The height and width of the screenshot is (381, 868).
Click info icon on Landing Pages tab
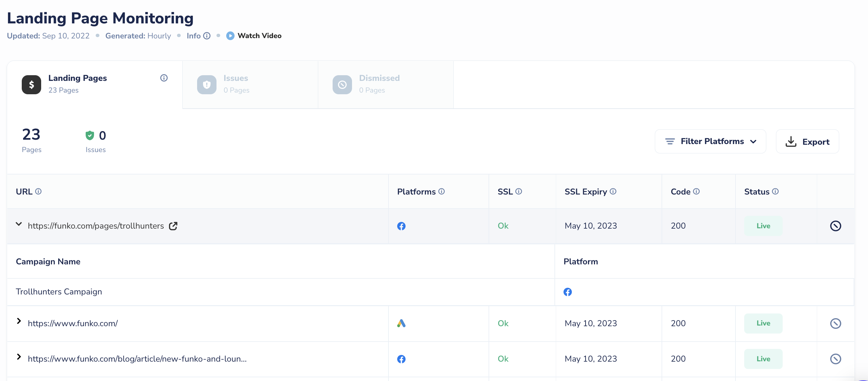point(164,78)
